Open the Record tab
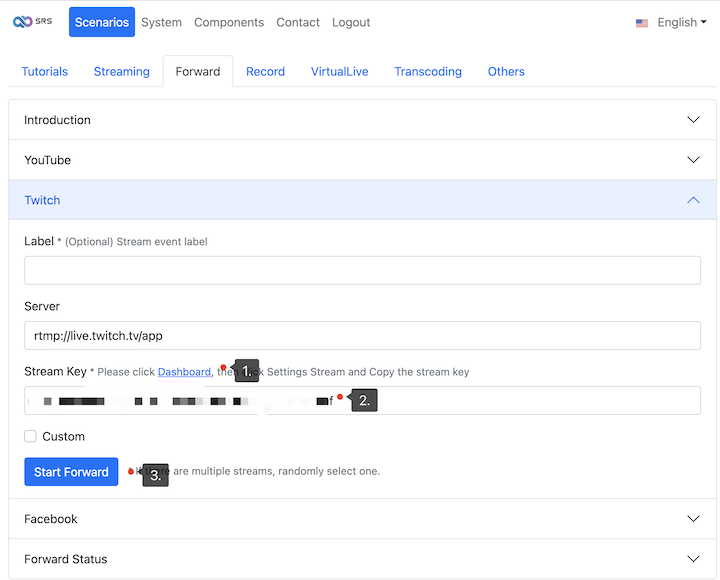 pyautogui.click(x=265, y=71)
